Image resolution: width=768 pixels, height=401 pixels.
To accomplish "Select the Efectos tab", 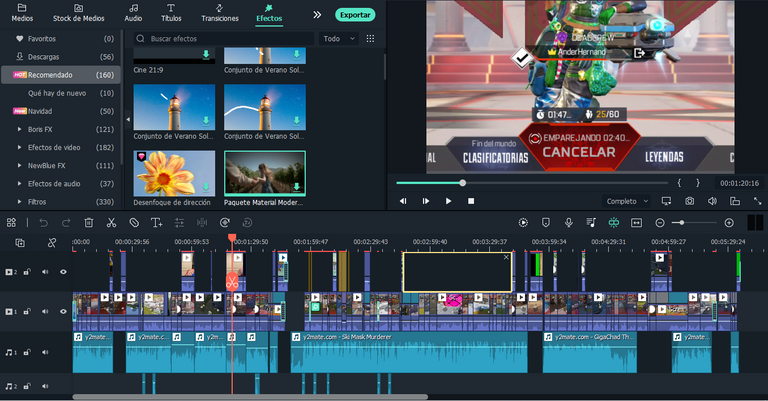I will tap(269, 13).
